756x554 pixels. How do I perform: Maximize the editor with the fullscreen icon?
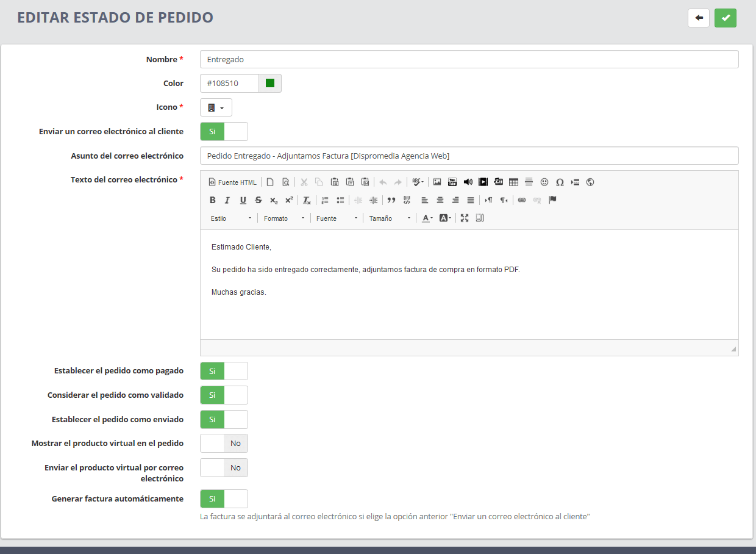point(465,218)
